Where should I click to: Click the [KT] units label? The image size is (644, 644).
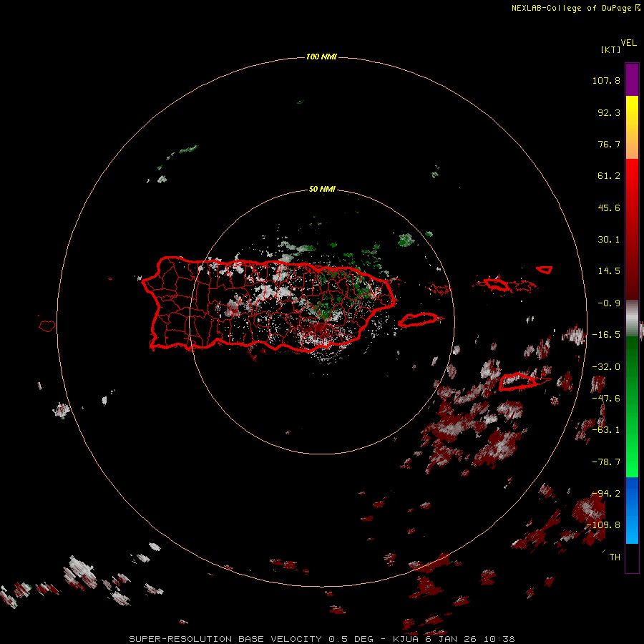coord(610,49)
